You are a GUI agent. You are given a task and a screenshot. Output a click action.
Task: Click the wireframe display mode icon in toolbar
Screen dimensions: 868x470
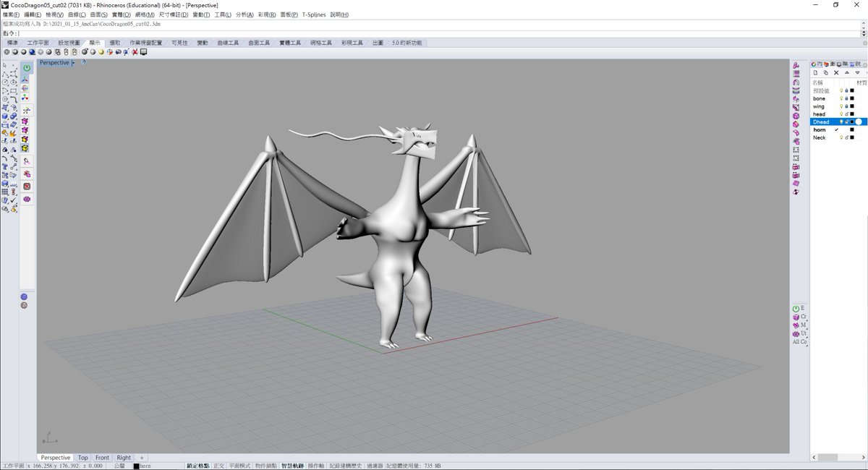pyautogui.click(x=7, y=52)
